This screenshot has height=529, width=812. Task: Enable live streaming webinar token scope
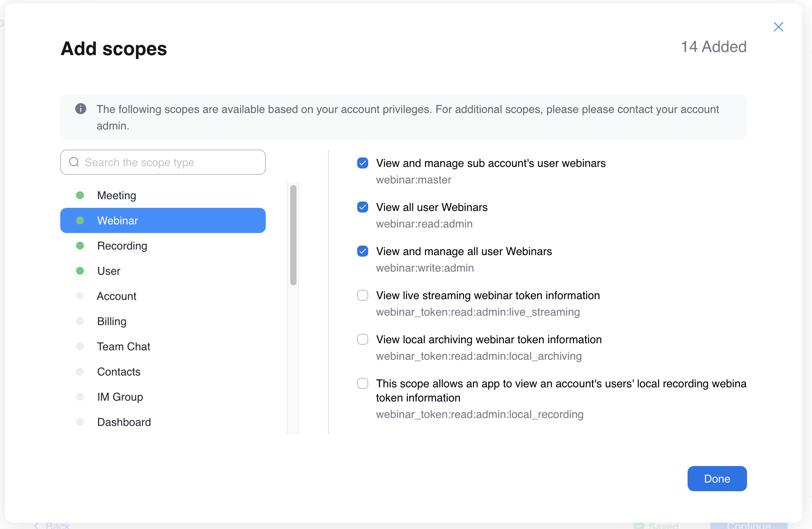(x=363, y=295)
